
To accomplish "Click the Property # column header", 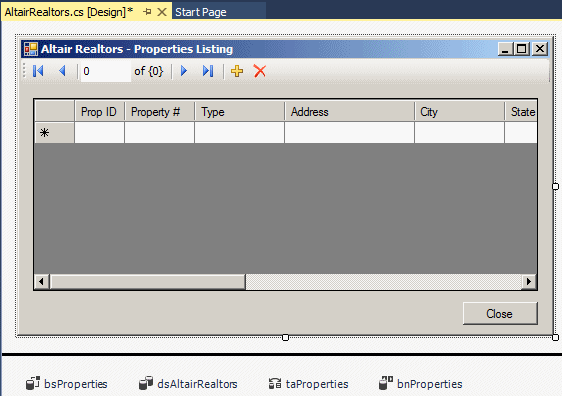I will pos(160,112).
